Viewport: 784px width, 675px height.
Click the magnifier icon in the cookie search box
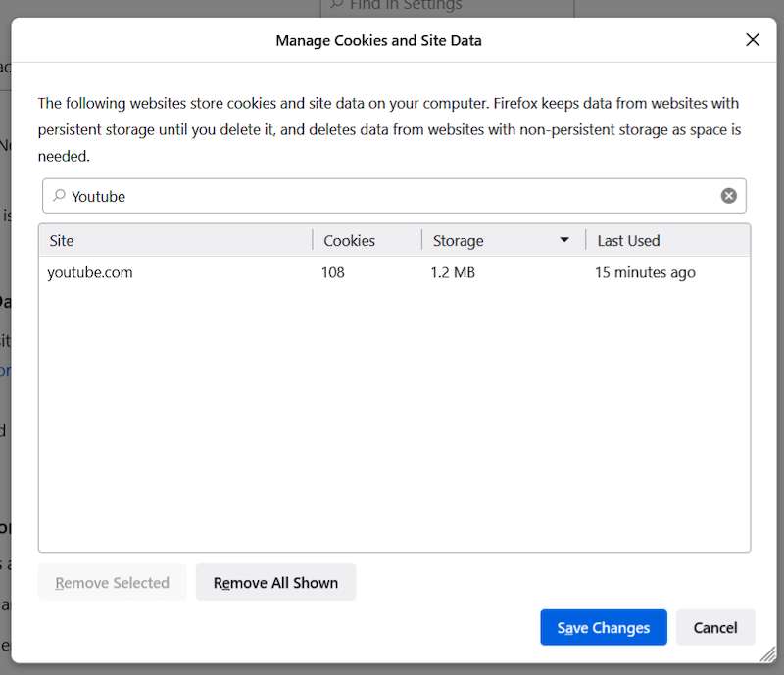pos(59,196)
